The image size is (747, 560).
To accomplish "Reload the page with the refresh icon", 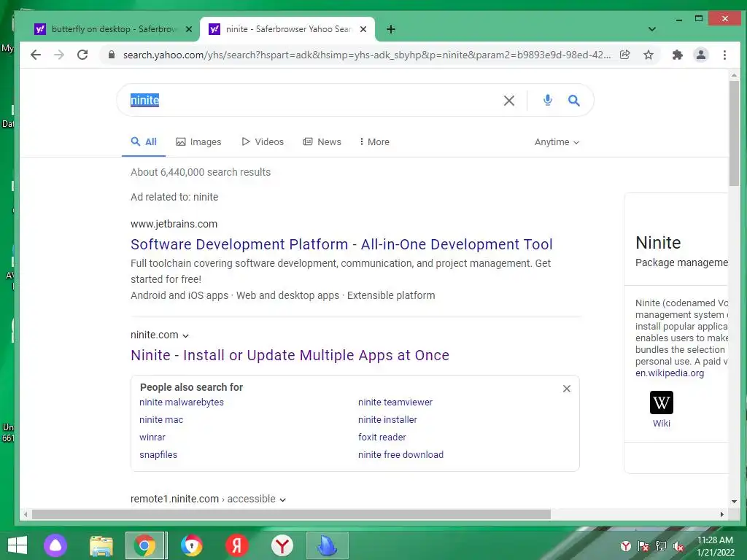I will pyautogui.click(x=82, y=55).
